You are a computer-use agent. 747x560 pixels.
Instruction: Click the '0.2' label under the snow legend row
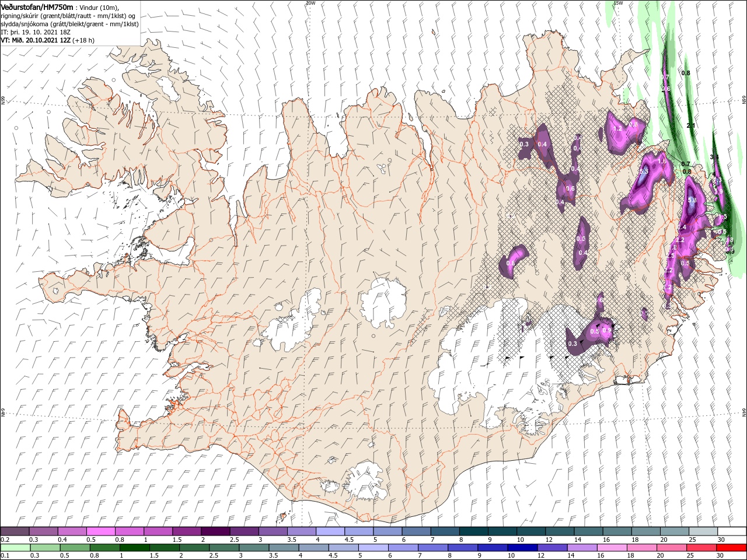click(4, 540)
